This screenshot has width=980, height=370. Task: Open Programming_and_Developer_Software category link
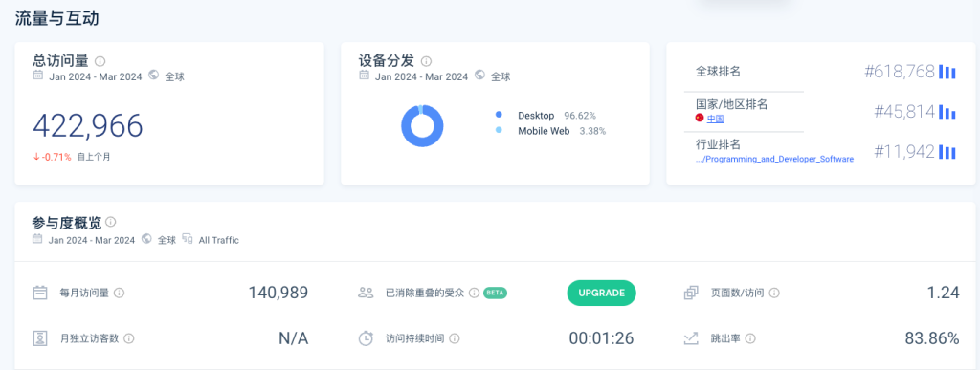click(774, 159)
